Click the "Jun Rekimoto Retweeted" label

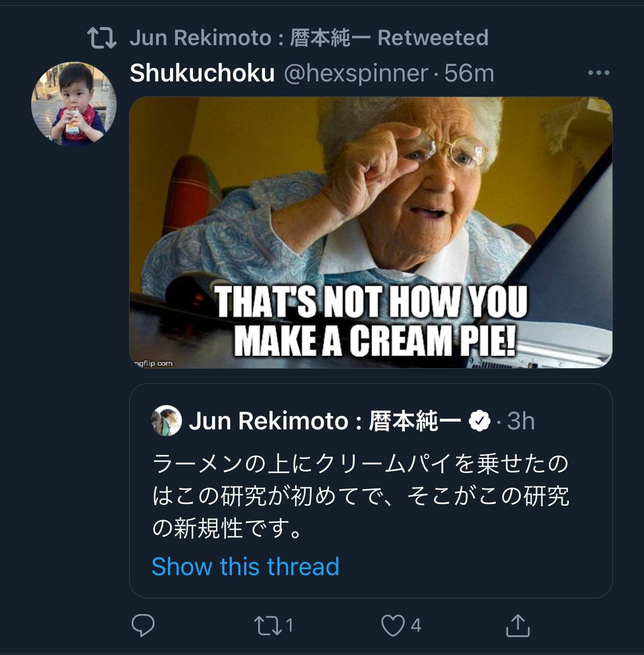pyautogui.click(x=309, y=38)
